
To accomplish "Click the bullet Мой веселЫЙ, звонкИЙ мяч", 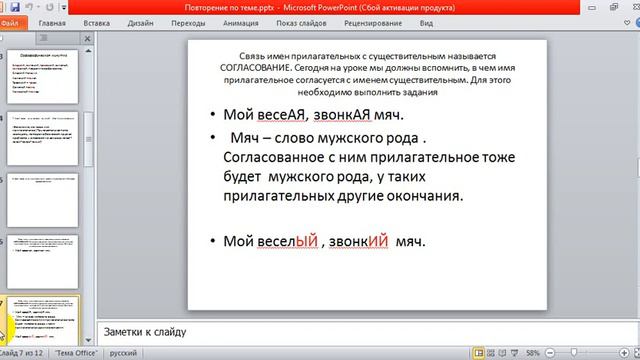I will click(324, 241).
